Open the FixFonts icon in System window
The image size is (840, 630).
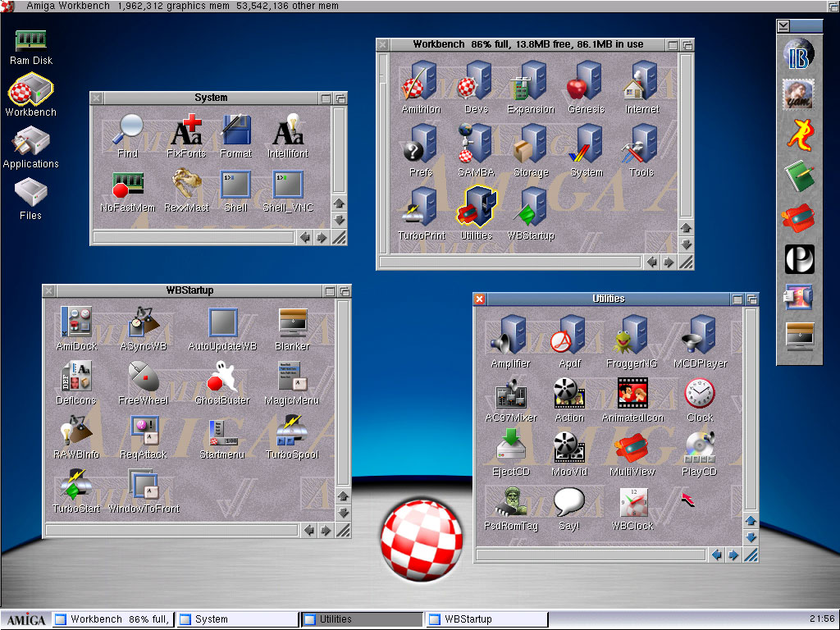186,131
